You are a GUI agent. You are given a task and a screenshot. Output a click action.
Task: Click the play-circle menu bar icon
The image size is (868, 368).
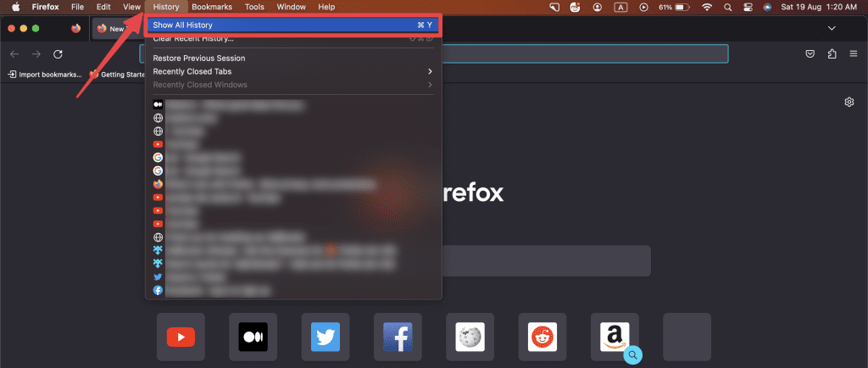[643, 7]
